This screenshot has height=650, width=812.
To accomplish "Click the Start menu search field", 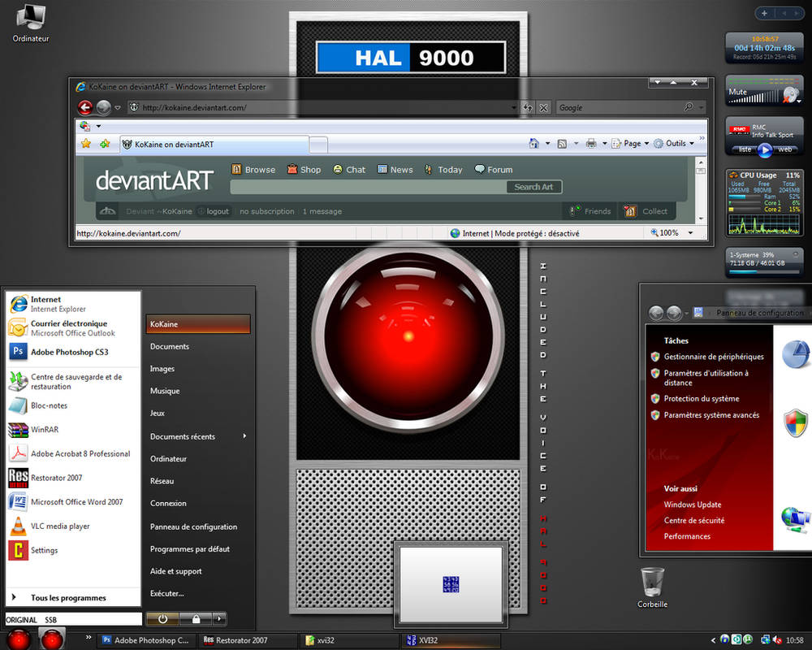I will point(74,619).
